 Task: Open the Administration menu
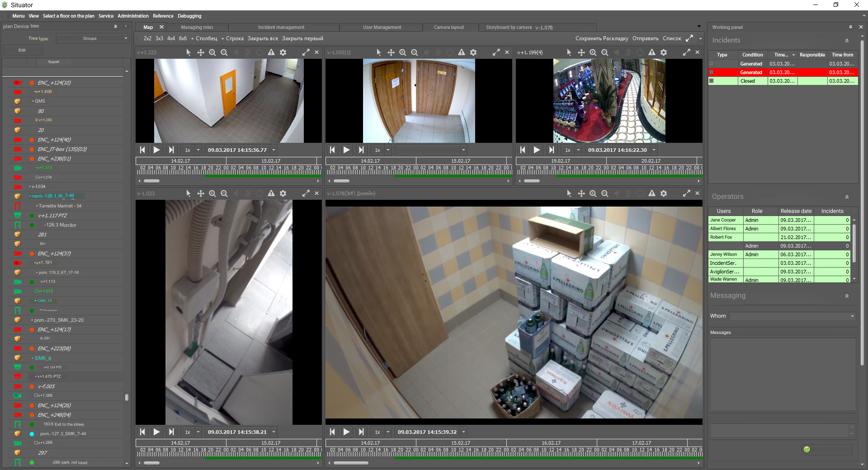133,16
